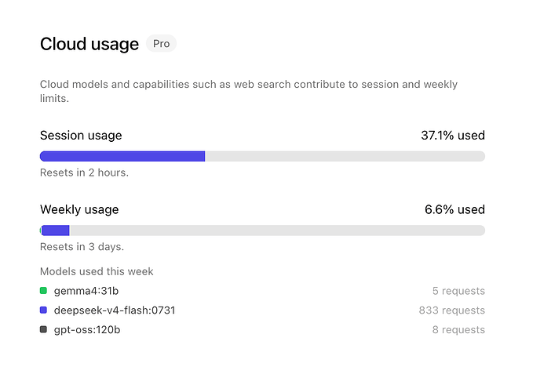533x392 pixels.
Task: Click the blue deepseek-v4-flash color indicator
Action: click(43, 310)
